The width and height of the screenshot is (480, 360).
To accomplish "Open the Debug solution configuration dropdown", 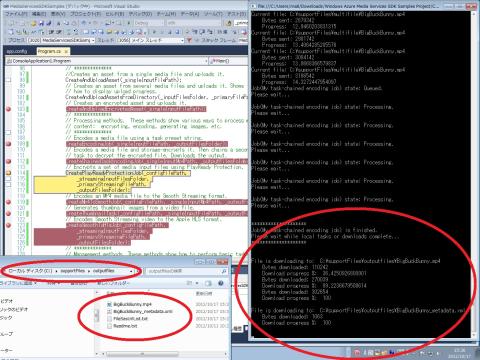I will pos(149,23).
